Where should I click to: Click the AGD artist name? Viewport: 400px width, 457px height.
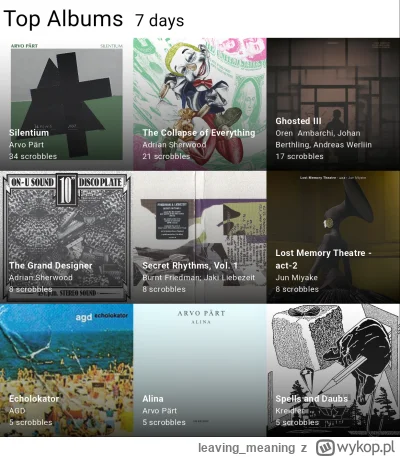click(x=17, y=411)
